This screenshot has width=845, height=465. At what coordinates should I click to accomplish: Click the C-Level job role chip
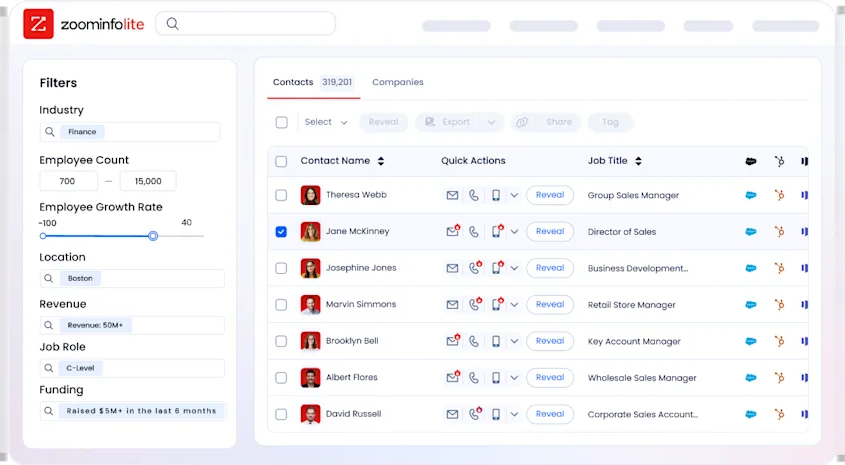point(80,368)
